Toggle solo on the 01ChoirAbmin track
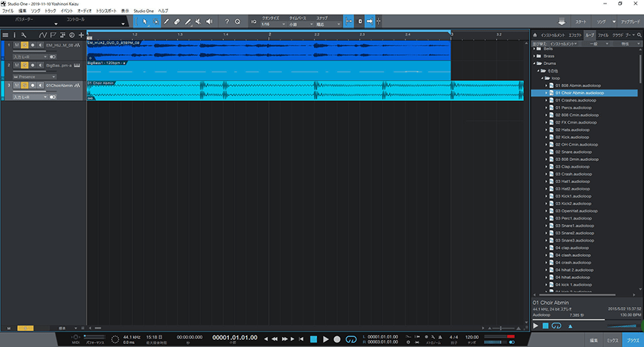The width and height of the screenshot is (644, 347). [x=24, y=85]
